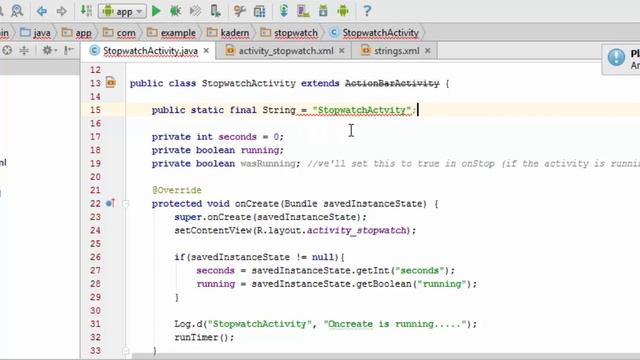The height and width of the screenshot is (360, 640).
Task: Click the @Override annotation
Action: point(176,190)
